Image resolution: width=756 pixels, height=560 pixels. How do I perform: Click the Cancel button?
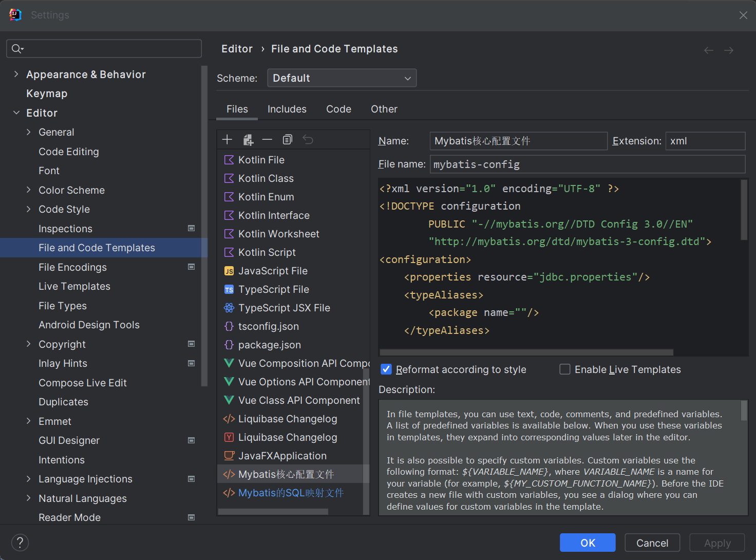pyautogui.click(x=652, y=543)
